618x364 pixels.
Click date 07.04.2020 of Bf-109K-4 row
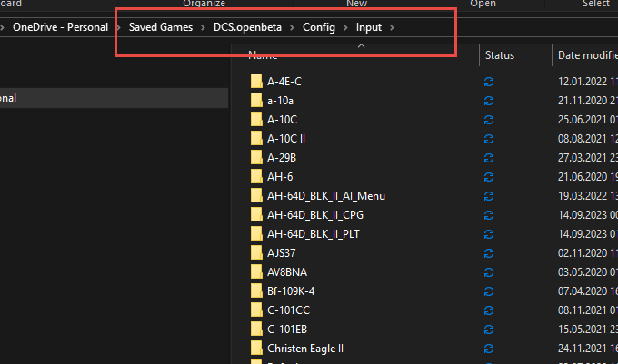click(583, 291)
